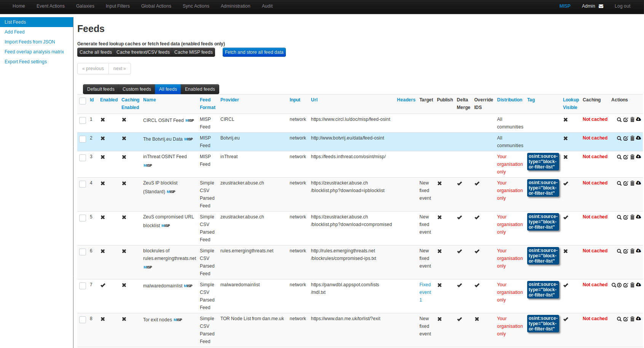Open the Input Filters menu
The width and height of the screenshot is (644, 348).
(118, 6)
